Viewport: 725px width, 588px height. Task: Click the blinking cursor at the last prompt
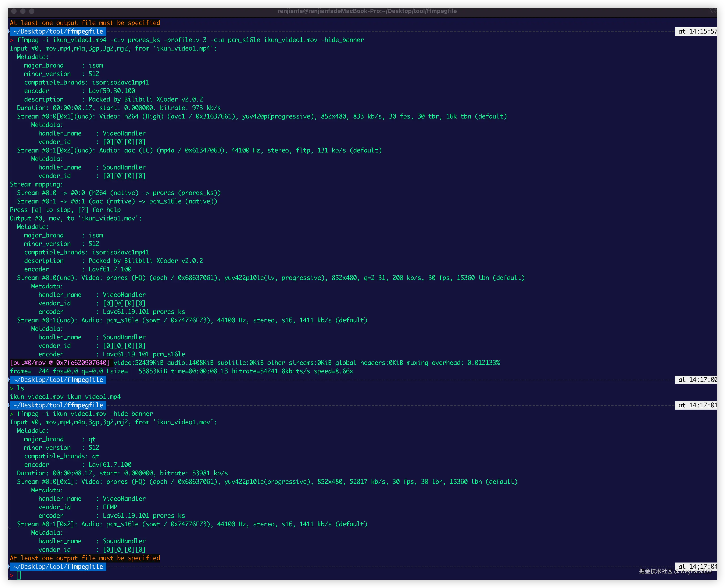19,575
